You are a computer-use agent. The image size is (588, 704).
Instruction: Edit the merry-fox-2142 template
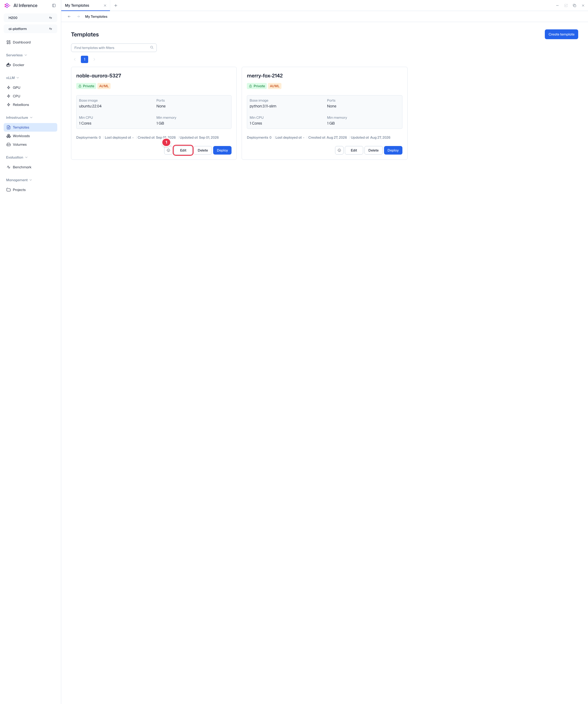click(x=354, y=150)
